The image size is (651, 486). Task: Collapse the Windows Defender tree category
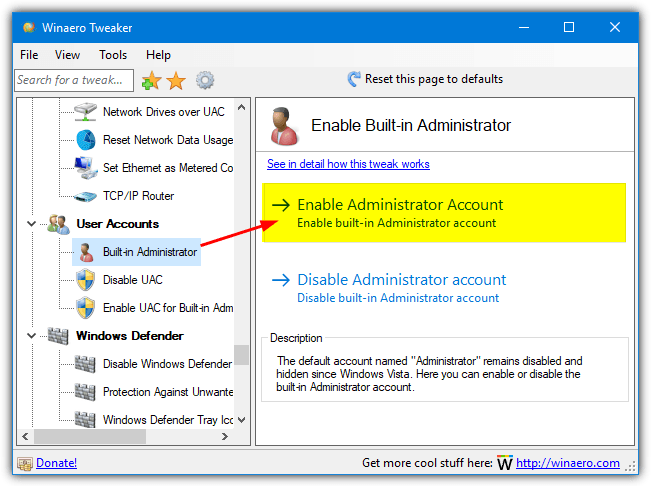(x=32, y=335)
